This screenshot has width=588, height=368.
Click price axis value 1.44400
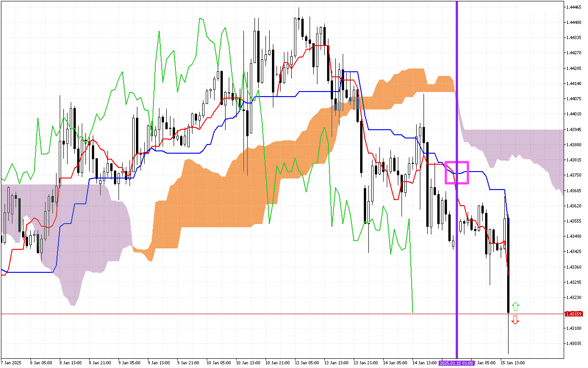click(573, 23)
